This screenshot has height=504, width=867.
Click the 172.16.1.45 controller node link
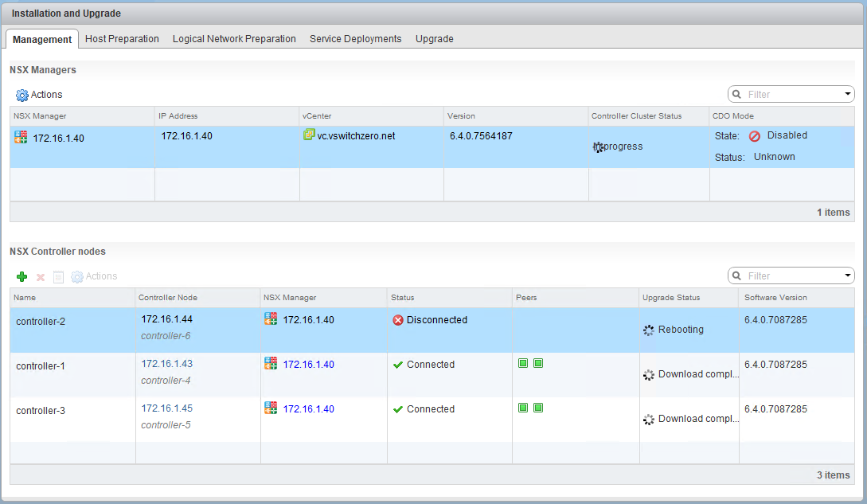[x=166, y=408]
